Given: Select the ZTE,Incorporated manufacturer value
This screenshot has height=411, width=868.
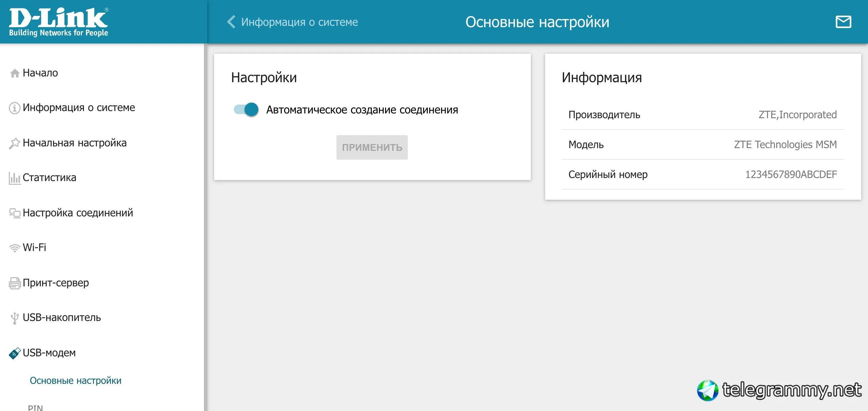Looking at the screenshot, I should click(x=798, y=115).
